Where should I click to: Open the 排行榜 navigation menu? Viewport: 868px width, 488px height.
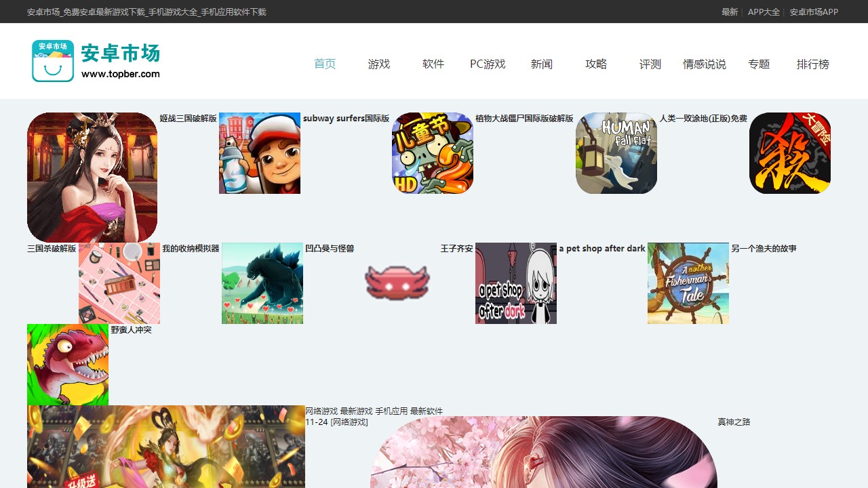[x=813, y=64]
